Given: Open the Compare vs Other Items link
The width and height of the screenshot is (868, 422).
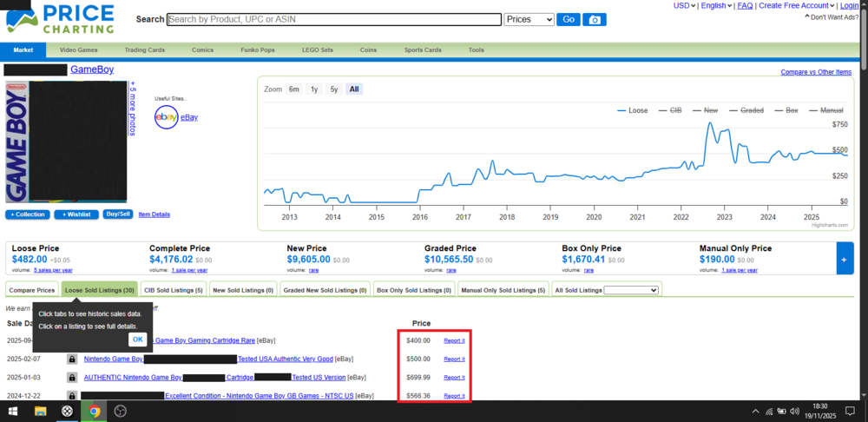Looking at the screenshot, I should click(815, 72).
